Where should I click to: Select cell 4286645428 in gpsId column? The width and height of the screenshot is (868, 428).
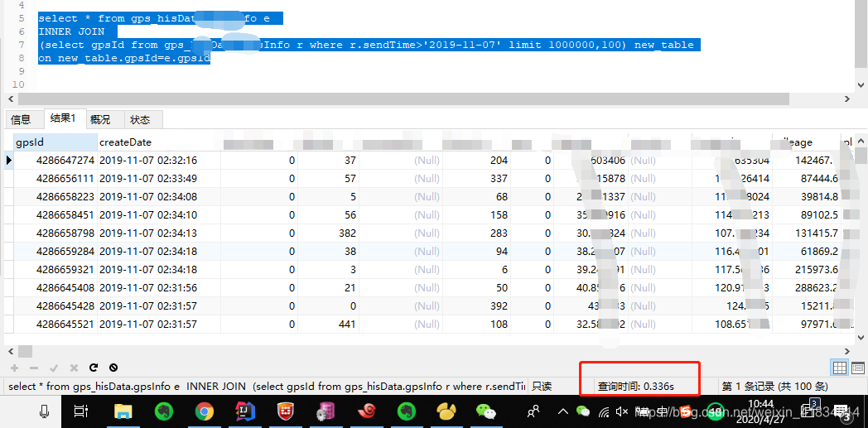55,305
